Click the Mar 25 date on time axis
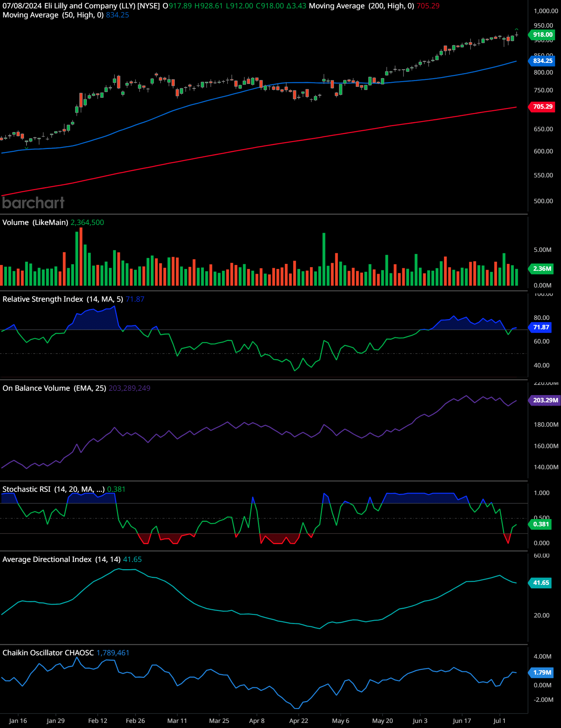The image size is (561, 728). pyautogui.click(x=219, y=721)
